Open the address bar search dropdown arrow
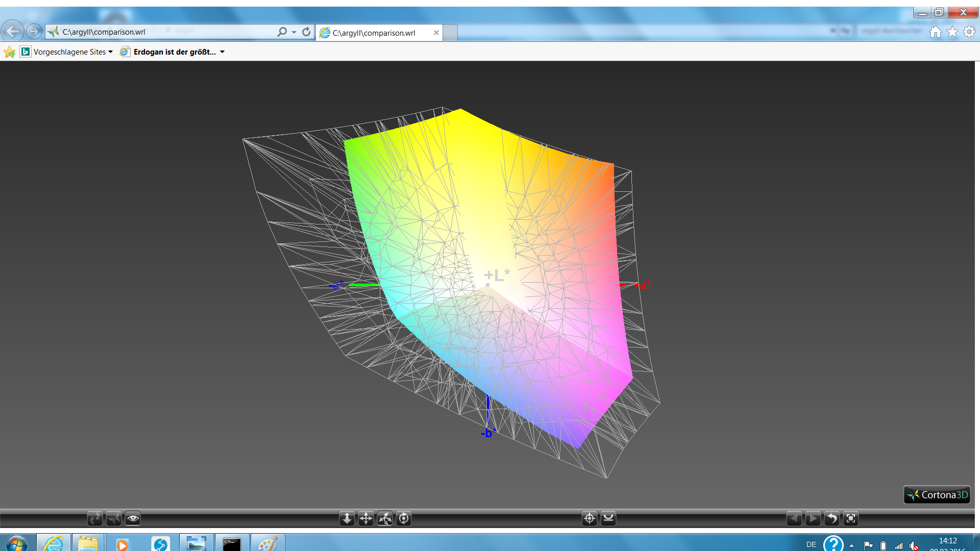The width and height of the screenshot is (980, 551). (294, 32)
